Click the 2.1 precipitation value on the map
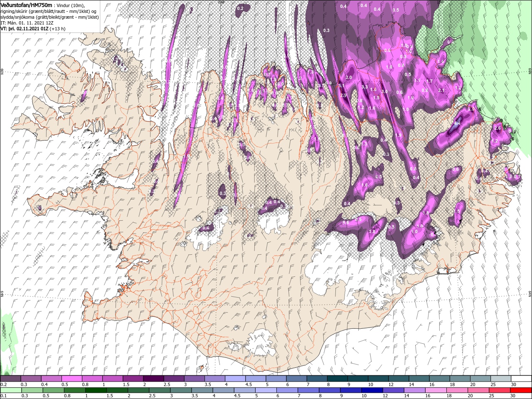 (441, 90)
